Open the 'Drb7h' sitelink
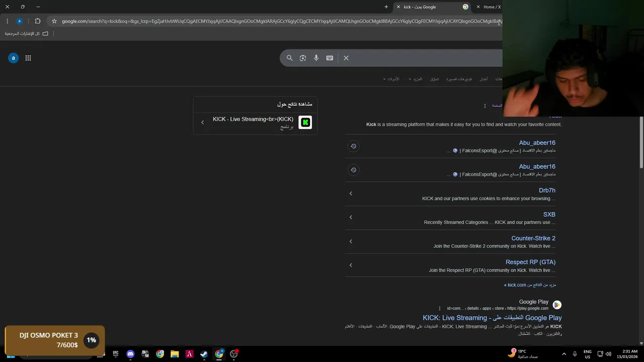This screenshot has width=644, height=362. coord(547,191)
